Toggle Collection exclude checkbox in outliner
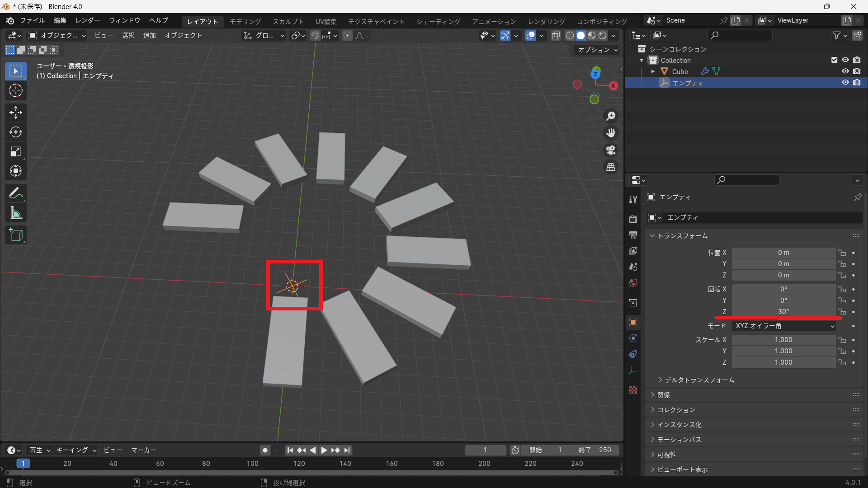The image size is (868, 488). [x=834, y=60]
